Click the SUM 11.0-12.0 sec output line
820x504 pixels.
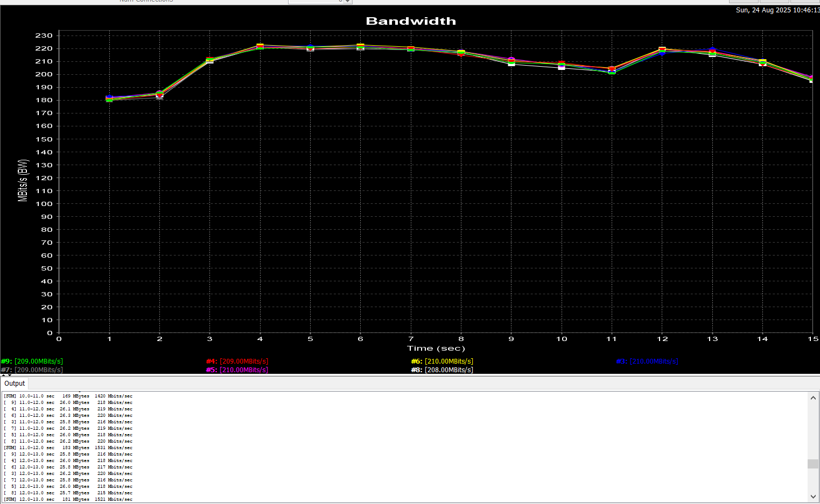point(68,448)
